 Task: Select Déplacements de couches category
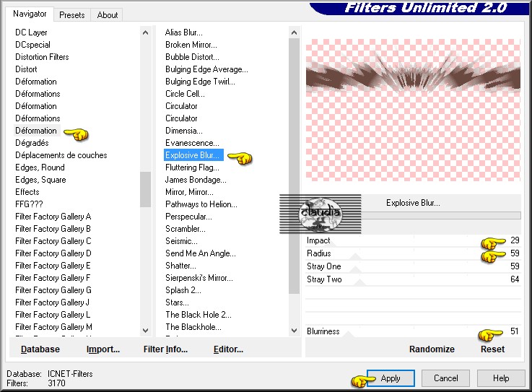click(x=61, y=155)
